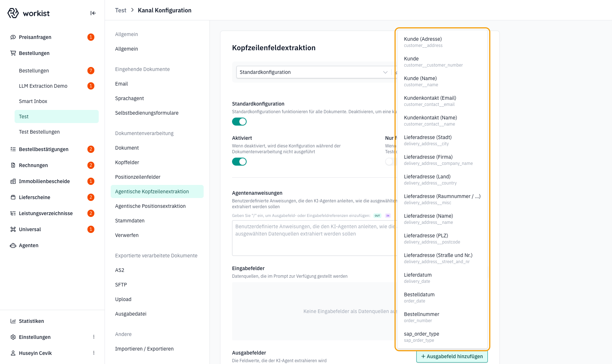Open Statistiken via the chart icon
This screenshot has height=364, width=612.
coord(13,321)
